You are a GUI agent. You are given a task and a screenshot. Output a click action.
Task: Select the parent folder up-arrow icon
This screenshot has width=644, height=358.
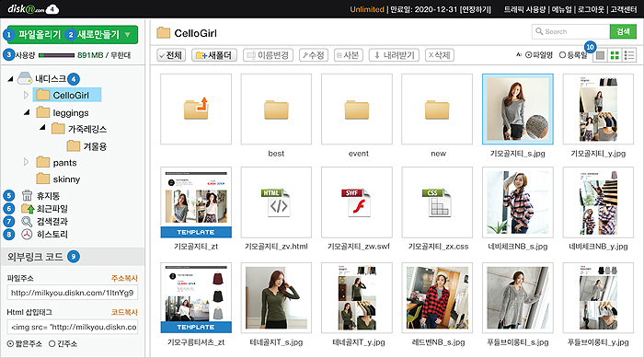(x=196, y=109)
